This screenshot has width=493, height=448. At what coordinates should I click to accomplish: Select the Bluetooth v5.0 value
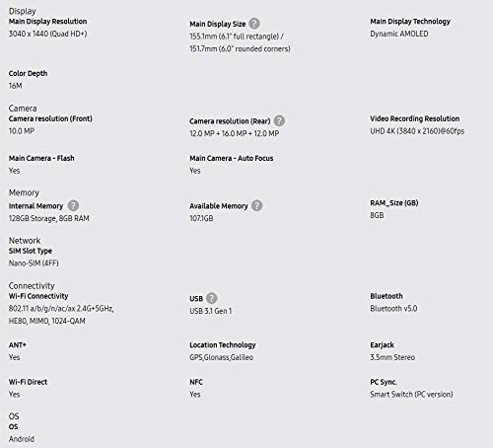pos(393,309)
